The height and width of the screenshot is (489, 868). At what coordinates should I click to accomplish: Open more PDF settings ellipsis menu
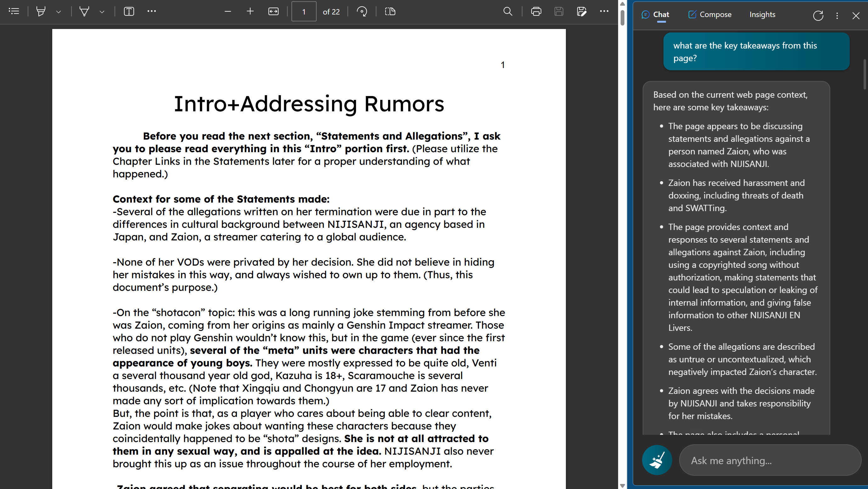point(604,11)
